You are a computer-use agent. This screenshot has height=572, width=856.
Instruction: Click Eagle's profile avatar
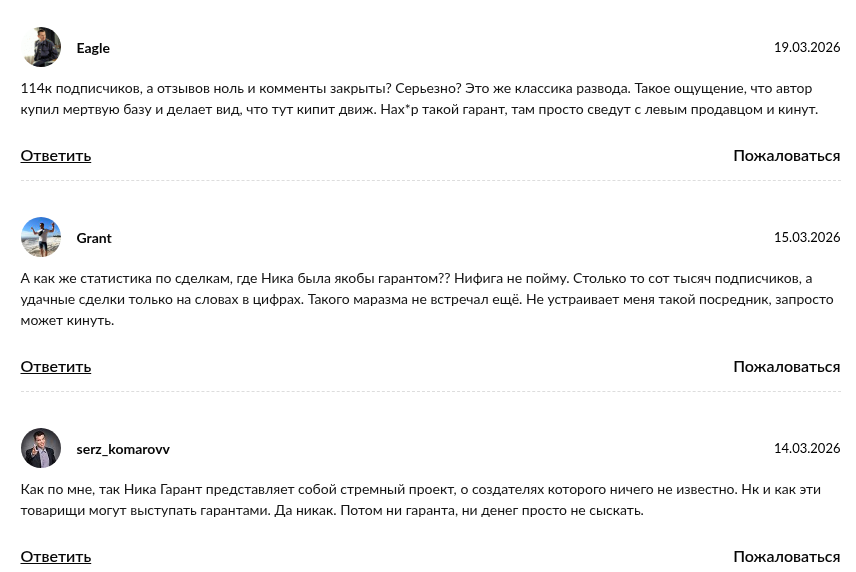coord(41,48)
